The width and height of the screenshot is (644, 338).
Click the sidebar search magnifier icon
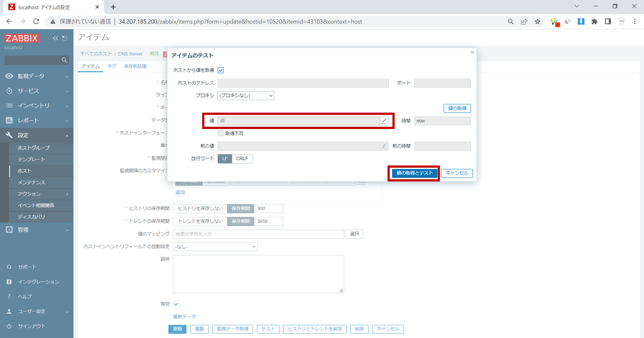[64, 60]
